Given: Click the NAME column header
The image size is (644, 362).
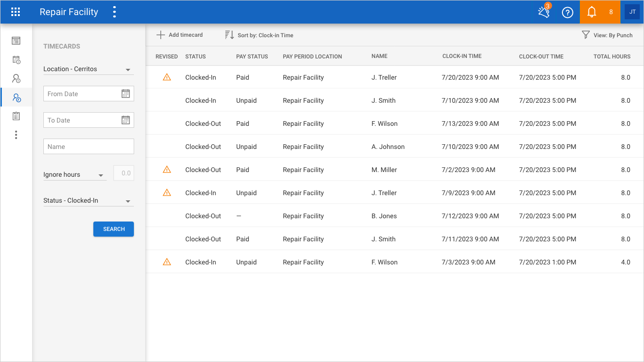Looking at the screenshot, I should tap(380, 56).
